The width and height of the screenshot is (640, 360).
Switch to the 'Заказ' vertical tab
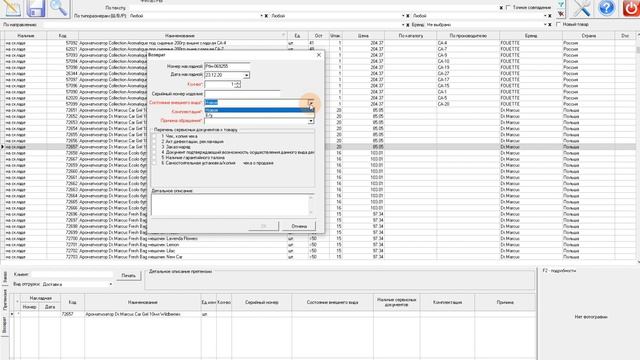tap(5, 277)
